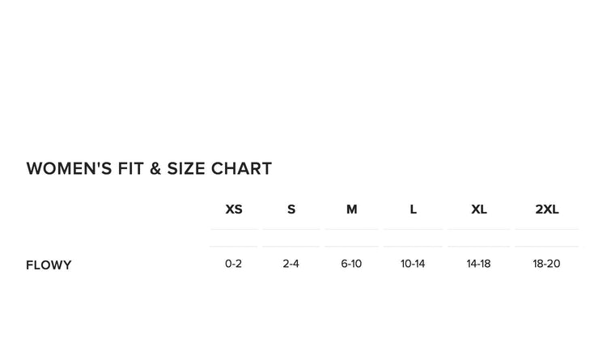Viewport: 607px width, 364px height.
Task: Click the empty cell between XS and 0-2
Action: pos(234,238)
